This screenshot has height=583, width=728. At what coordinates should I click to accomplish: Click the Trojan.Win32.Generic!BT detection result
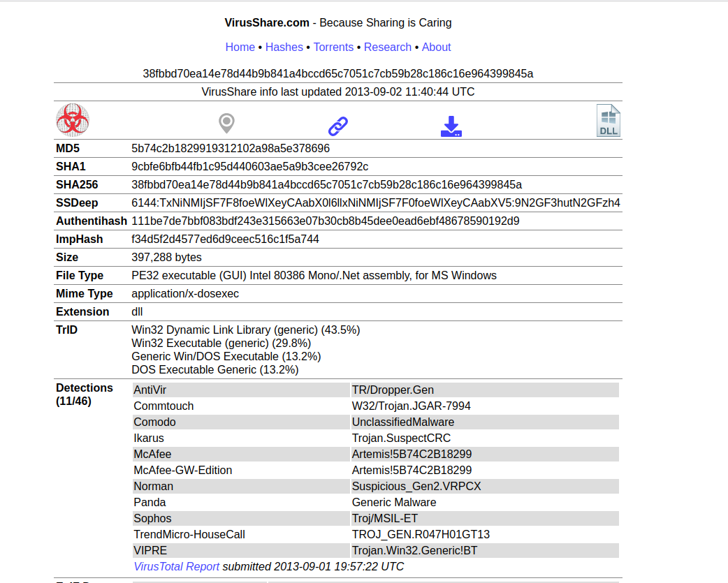(x=485, y=551)
